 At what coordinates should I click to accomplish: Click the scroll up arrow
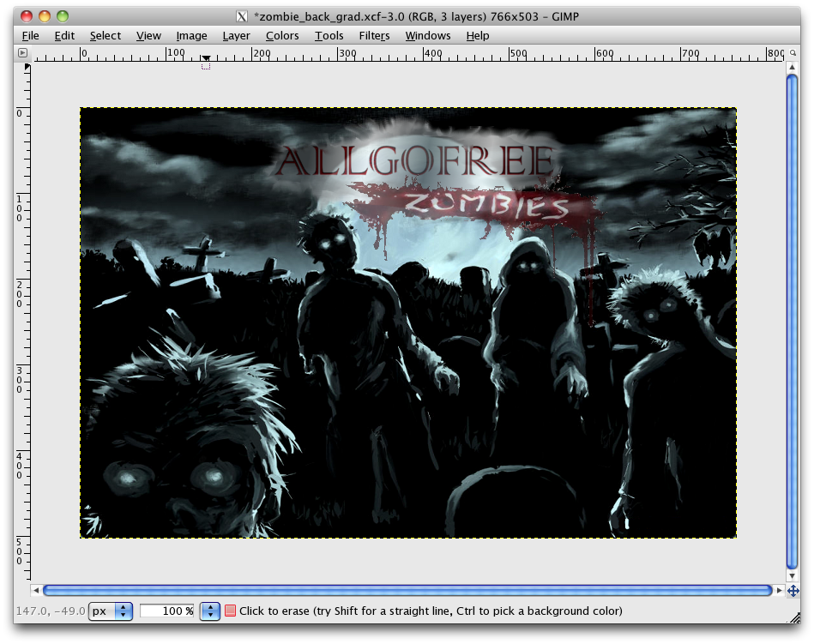coord(792,67)
